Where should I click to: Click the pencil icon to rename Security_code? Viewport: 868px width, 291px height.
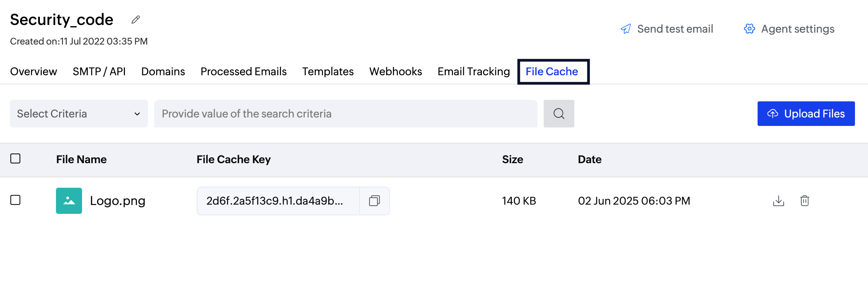pos(135,19)
